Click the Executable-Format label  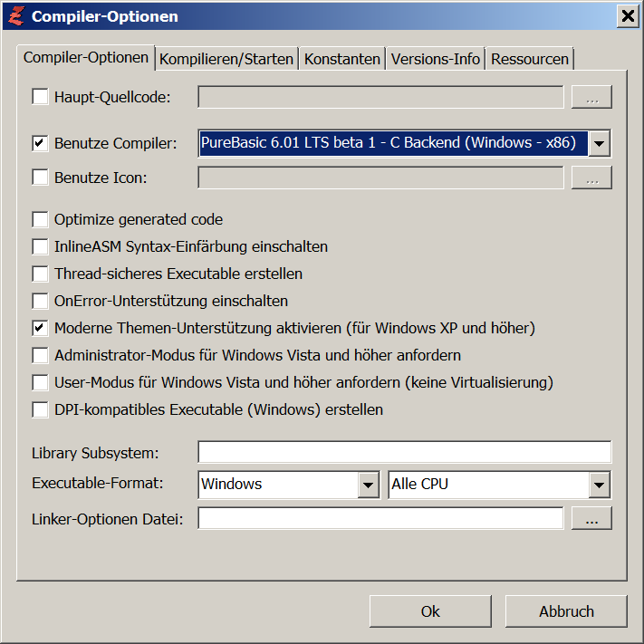pos(97,483)
